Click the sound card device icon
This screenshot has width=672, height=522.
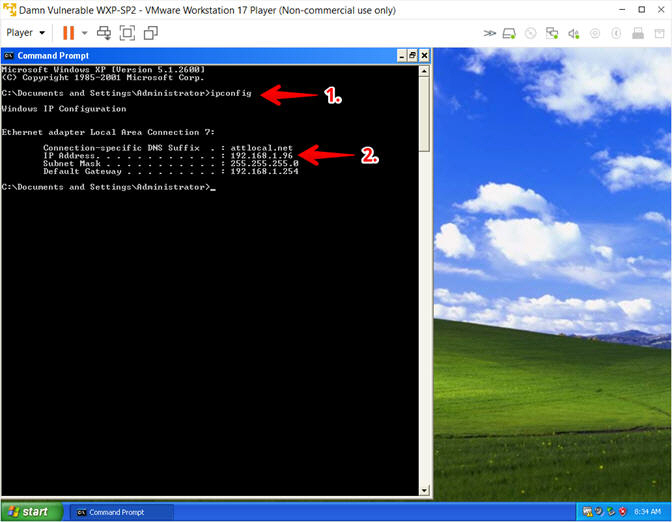point(573,33)
